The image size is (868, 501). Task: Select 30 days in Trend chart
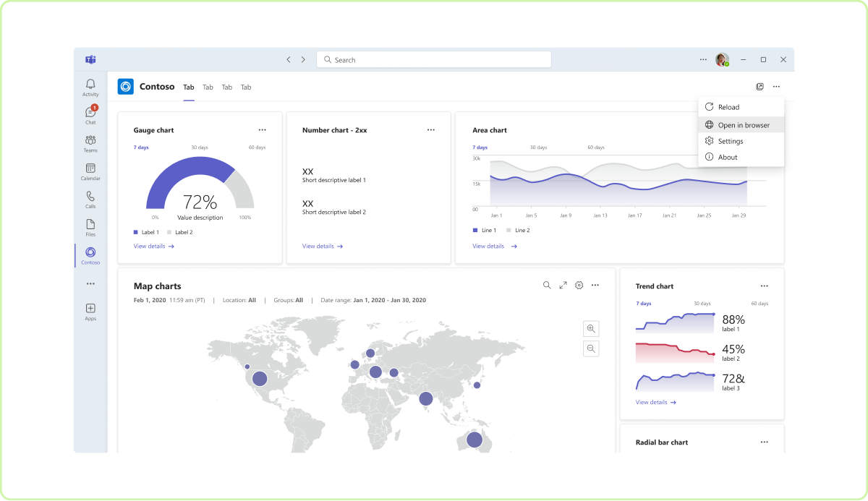tap(702, 304)
